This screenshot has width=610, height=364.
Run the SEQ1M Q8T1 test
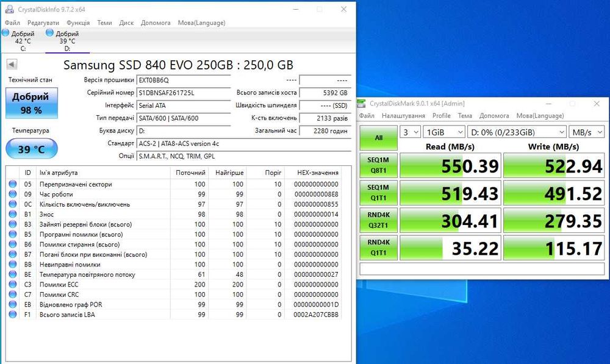pyautogui.click(x=379, y=165)
